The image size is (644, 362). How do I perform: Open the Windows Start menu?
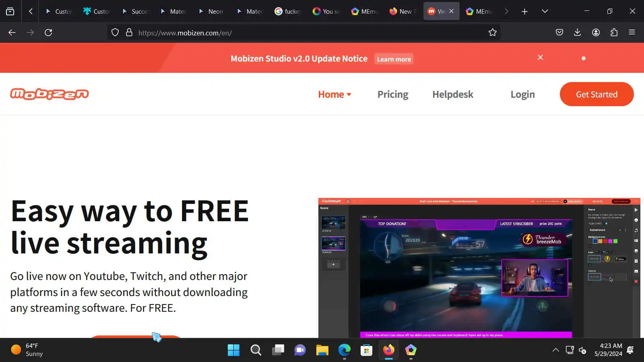pos(233,350)
